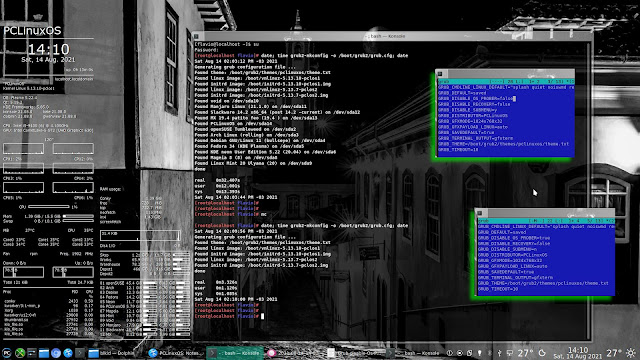Switch to the second bash — Konsole task
The height and width of the screenshot is (360, 640).
(x=414, y=353)
